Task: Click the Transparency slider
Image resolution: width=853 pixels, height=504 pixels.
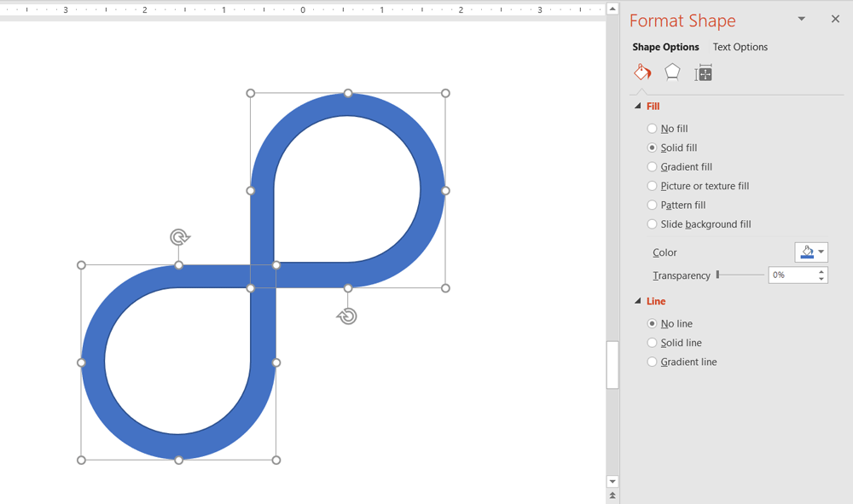Action: (740, 275)
